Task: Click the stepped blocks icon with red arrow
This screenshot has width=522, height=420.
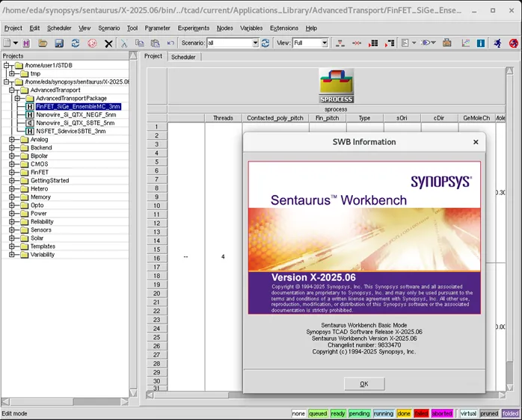Action: pos(389,43)
